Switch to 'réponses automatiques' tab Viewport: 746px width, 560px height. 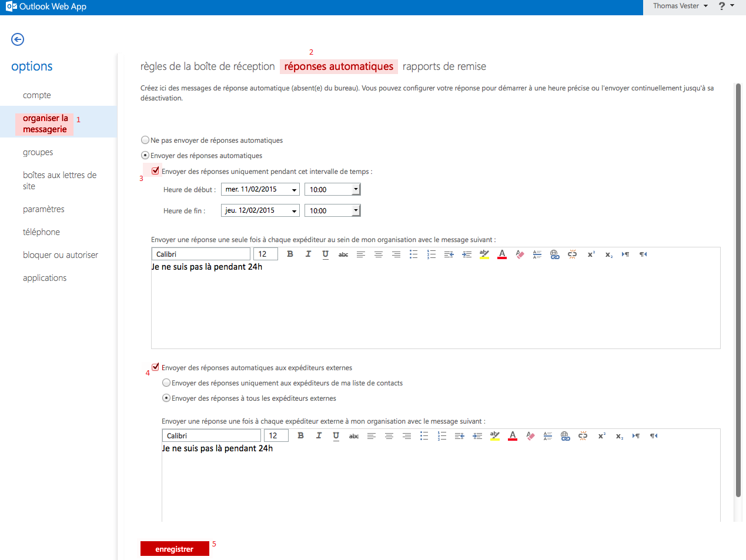[339, 66]
